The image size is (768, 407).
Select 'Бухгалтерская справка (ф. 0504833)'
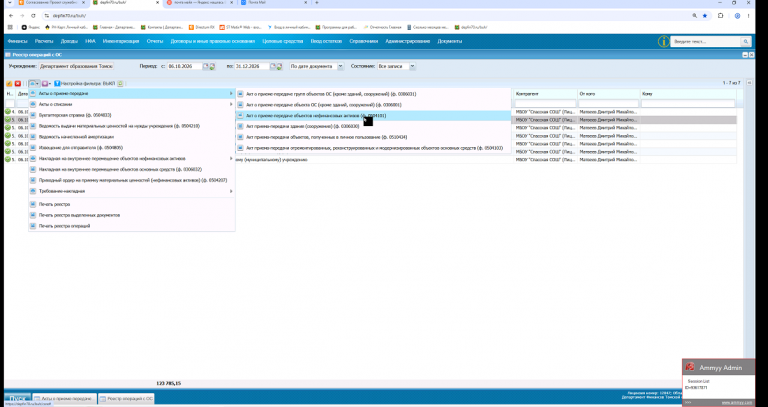[x=132, y=115]
